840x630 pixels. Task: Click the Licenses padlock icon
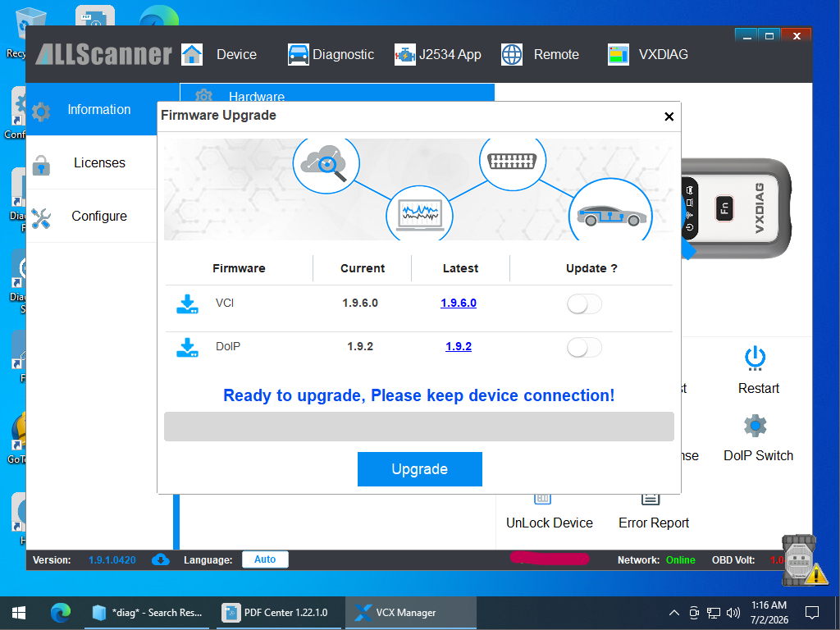41,165
